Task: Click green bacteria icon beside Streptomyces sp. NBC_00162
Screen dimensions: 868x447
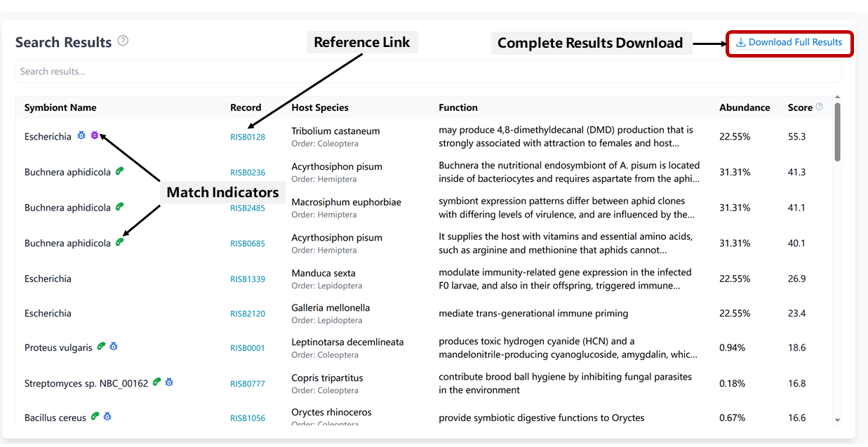Action: (157, 382)
